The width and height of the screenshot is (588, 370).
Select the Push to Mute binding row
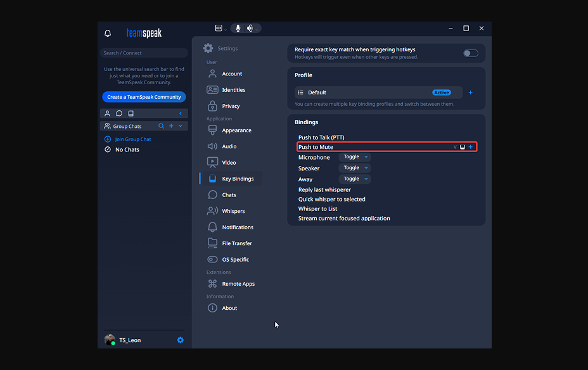(387, 147)
